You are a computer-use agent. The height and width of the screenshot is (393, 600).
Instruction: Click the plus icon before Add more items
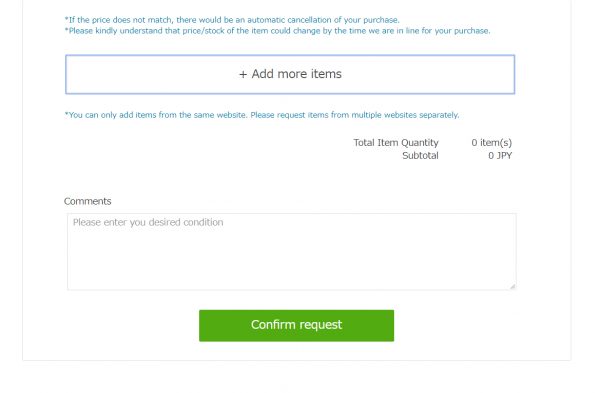pos(243,74)
